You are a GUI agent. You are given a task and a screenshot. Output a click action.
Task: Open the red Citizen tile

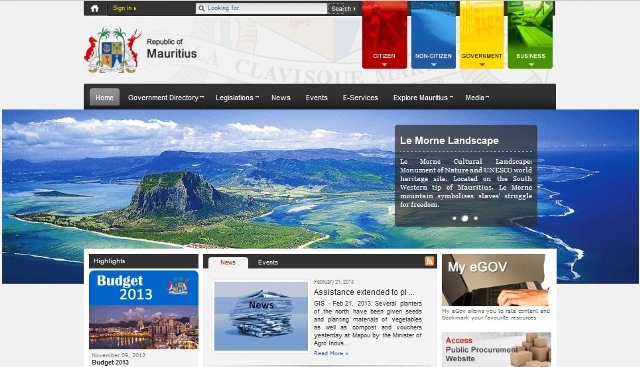[x=384, y=35]
